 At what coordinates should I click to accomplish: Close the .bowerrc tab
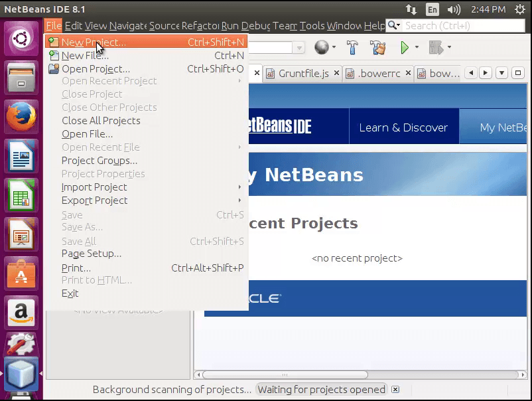click(408, 72)
